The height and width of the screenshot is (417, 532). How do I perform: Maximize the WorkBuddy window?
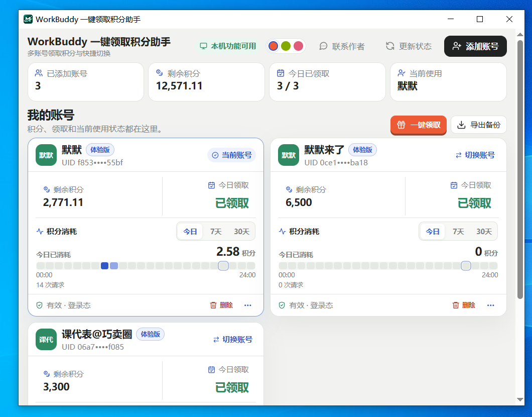(x=480, y=20)
